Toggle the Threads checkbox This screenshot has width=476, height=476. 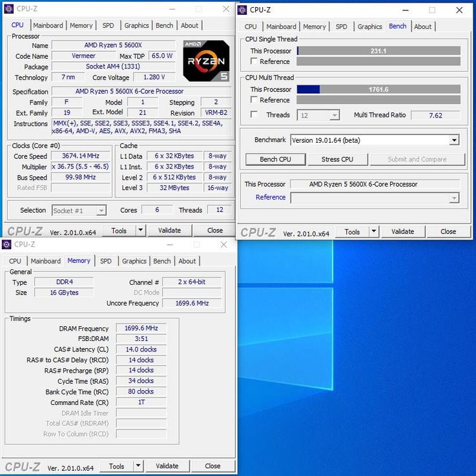pyautogui.click(x=254, y=115)
